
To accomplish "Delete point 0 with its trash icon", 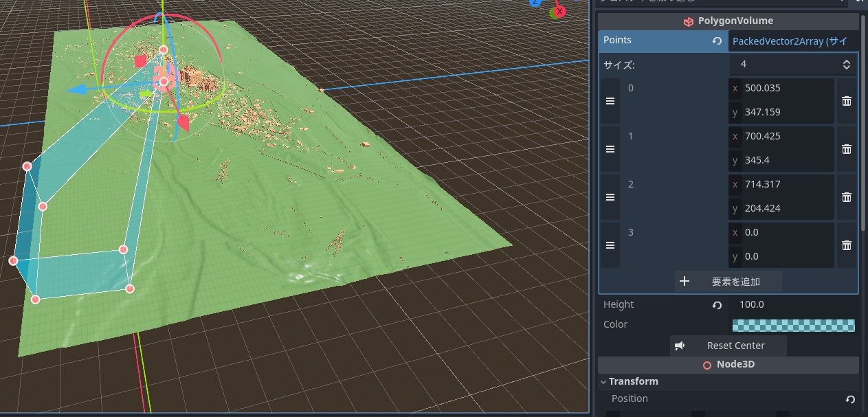I will [846, 101].
